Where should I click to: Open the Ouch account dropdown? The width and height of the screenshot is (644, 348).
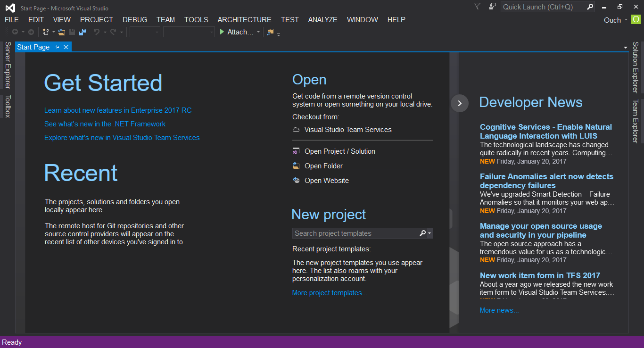click(626, 20)
